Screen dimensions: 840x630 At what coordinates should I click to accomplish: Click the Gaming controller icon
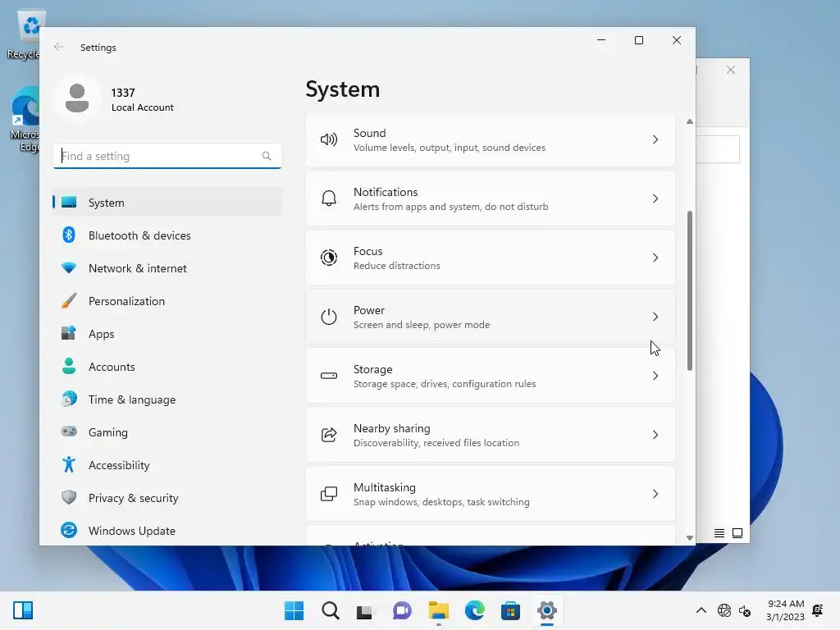(x=69, y=431)
